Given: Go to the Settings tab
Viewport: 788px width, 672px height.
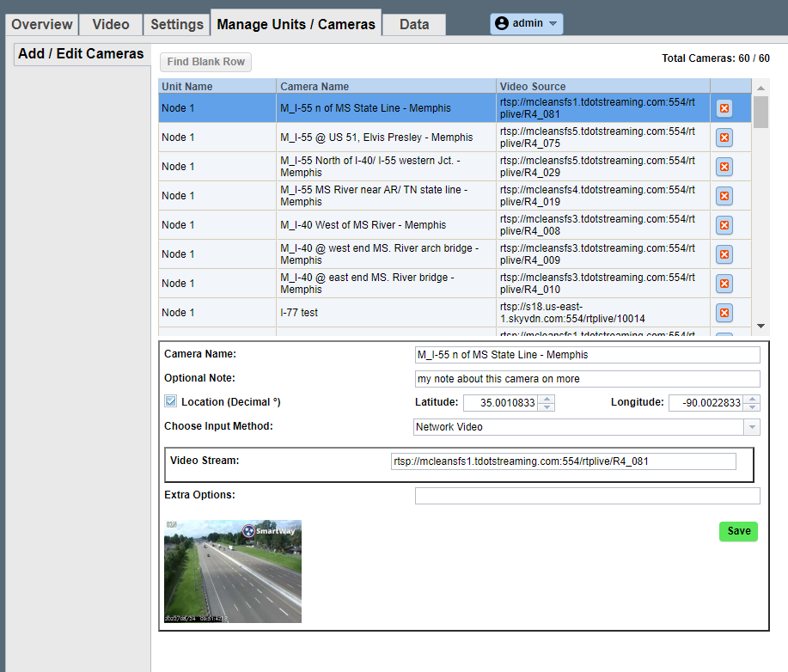Looking at the screenshot, I should coord(177,25).
